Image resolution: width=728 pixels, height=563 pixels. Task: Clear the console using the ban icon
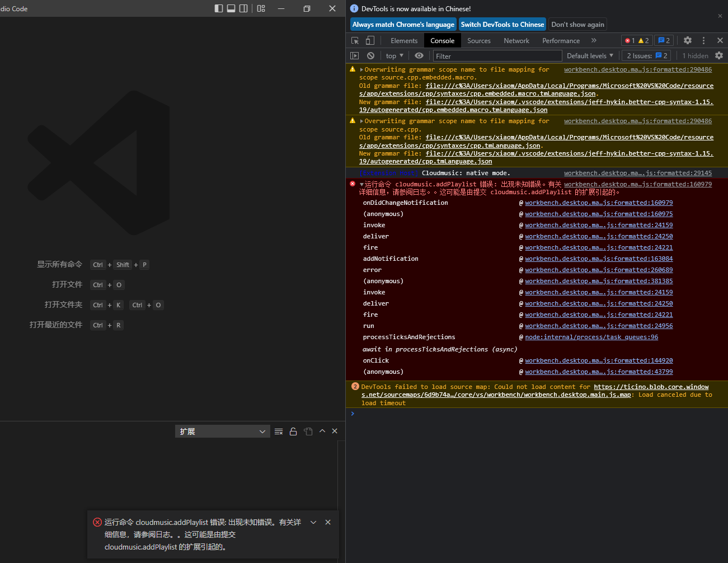[x=370, y=55]
